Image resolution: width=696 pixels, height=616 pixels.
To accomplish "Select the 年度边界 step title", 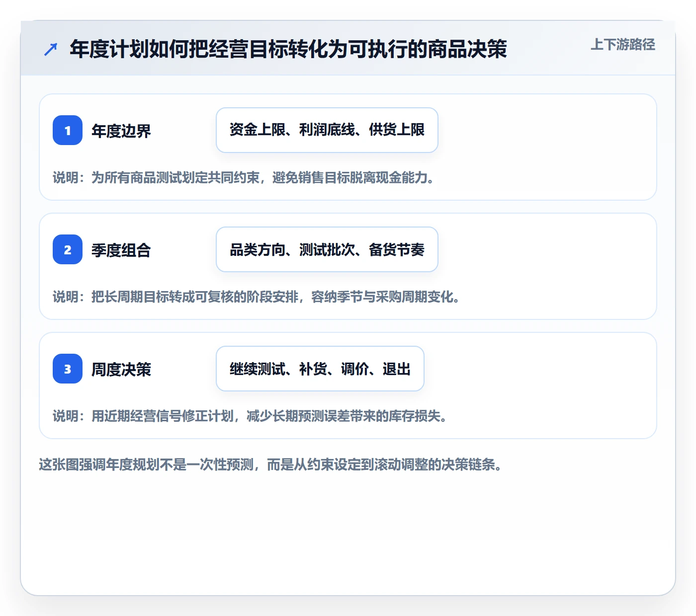I will (121, 131).
